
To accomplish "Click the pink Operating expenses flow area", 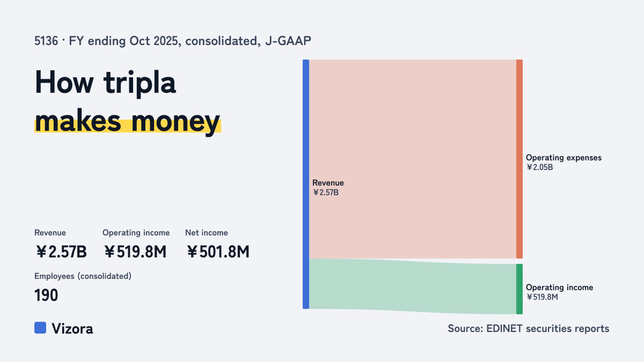I will pyautogui.click(x=413, y=159).
